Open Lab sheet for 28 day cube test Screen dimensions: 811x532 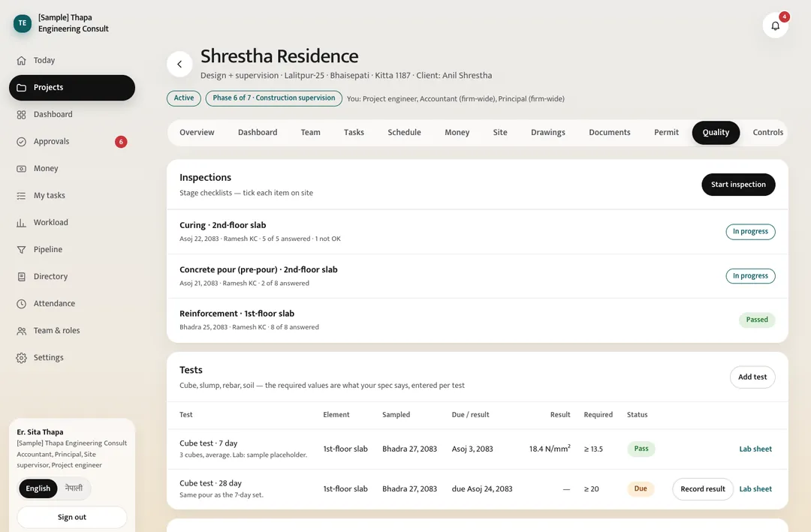point(755,489)
